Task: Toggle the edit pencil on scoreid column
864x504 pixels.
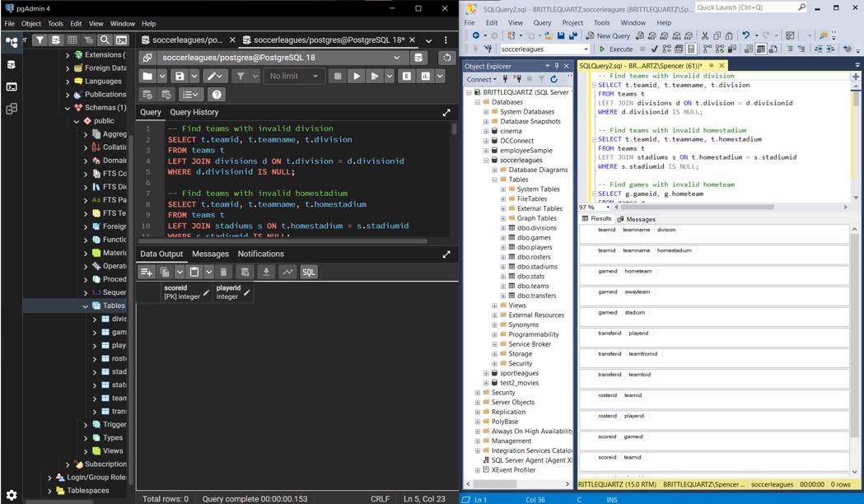Action: coord(206,292)
